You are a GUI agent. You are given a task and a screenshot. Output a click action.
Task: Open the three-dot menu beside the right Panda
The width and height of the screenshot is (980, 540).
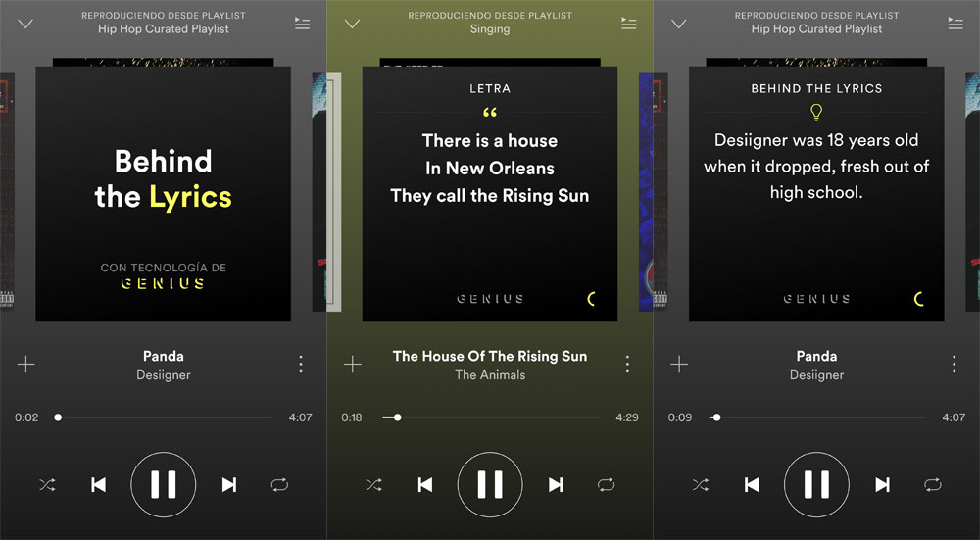954,364
